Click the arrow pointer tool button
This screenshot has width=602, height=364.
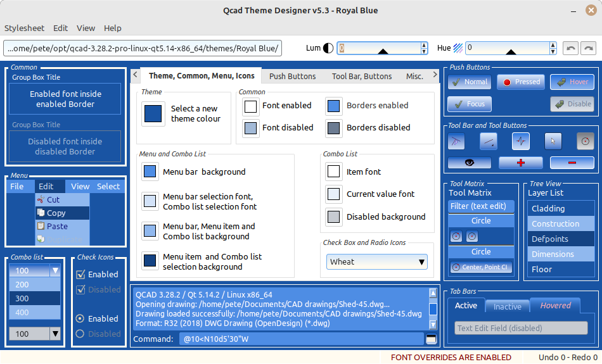pyautogui.click(x=553, y=141)
